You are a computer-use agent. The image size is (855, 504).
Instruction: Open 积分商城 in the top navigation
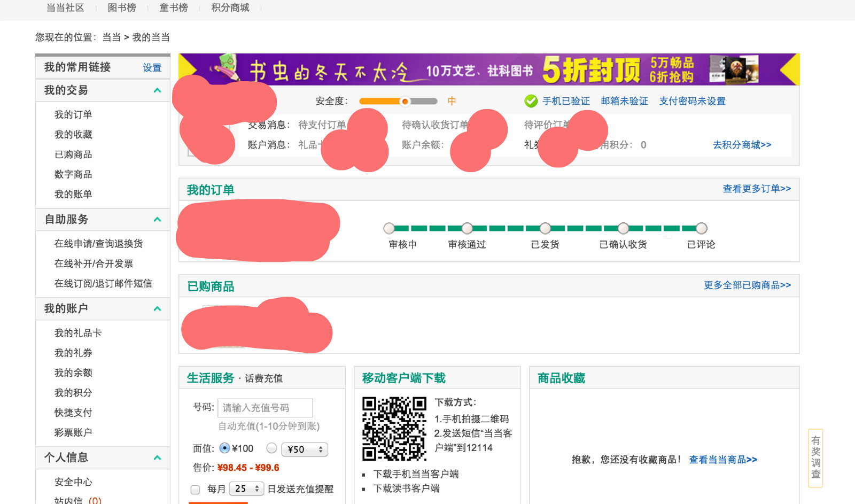(230, 7)
